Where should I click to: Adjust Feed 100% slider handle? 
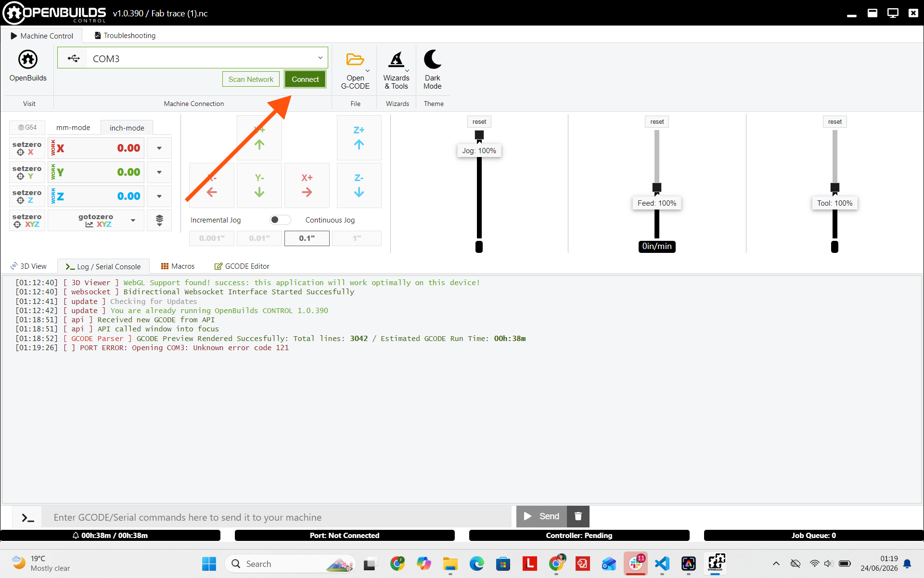coord(657,187)
